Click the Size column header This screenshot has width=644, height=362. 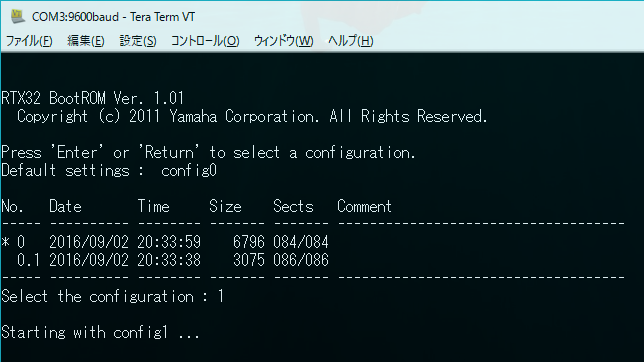pyautogui.click(x=225, y=206)
